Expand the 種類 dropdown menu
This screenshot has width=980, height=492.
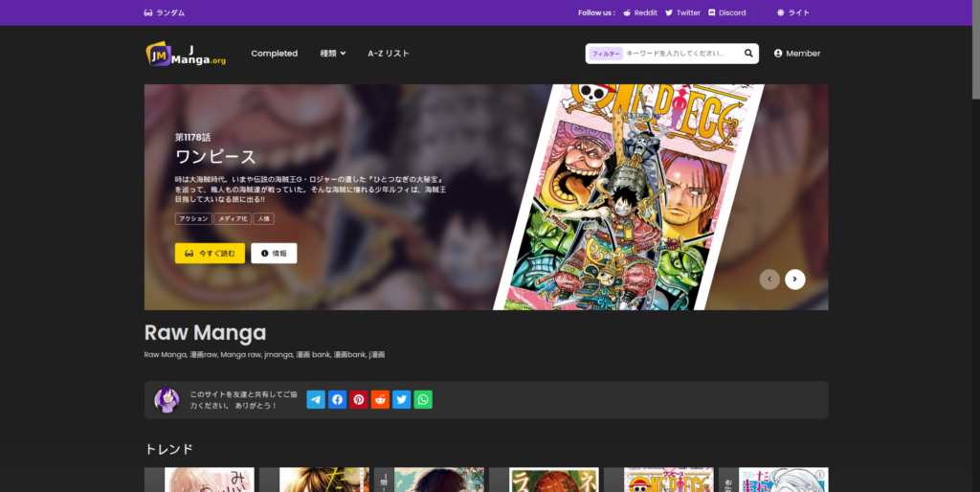coord(332,54)
